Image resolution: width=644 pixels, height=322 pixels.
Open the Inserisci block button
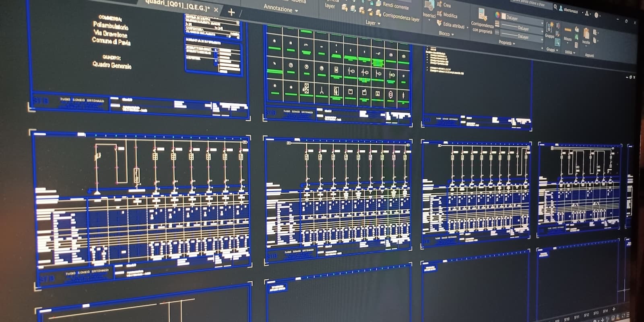coord(429,10)
